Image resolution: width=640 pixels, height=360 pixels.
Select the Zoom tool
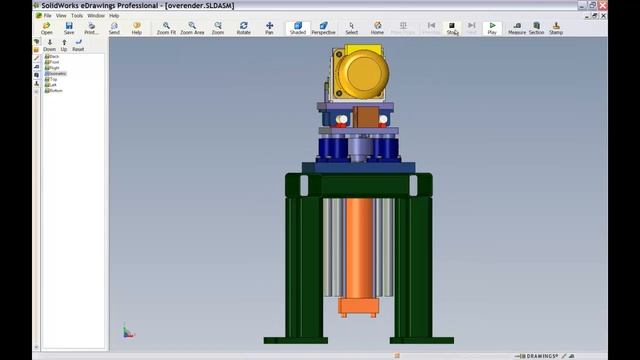[218, 28]
